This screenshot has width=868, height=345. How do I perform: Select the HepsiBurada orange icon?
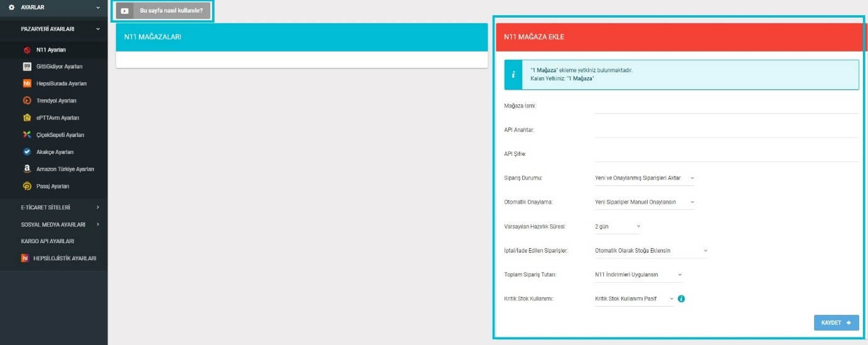point(27,84)
